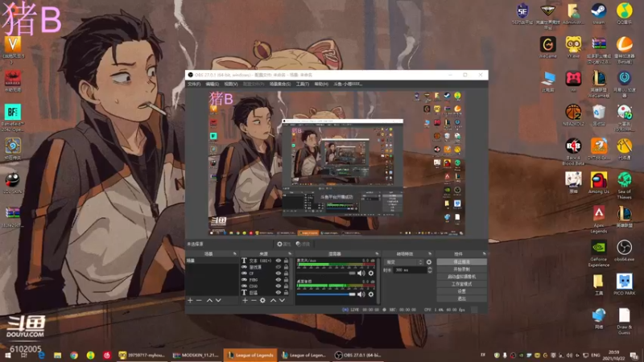Viewport: 644px width, 362px height.
Task: Move source up in sources panel
Action: click(273, 300)
